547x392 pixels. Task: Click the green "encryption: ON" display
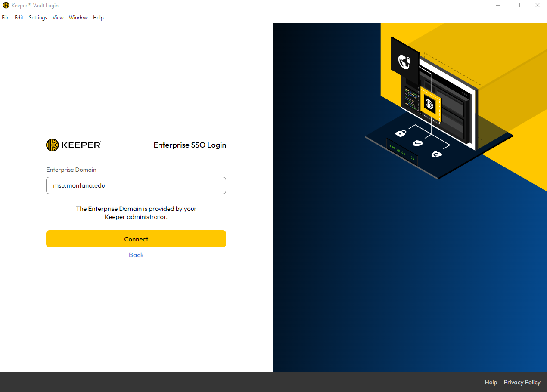click(401, 152)
